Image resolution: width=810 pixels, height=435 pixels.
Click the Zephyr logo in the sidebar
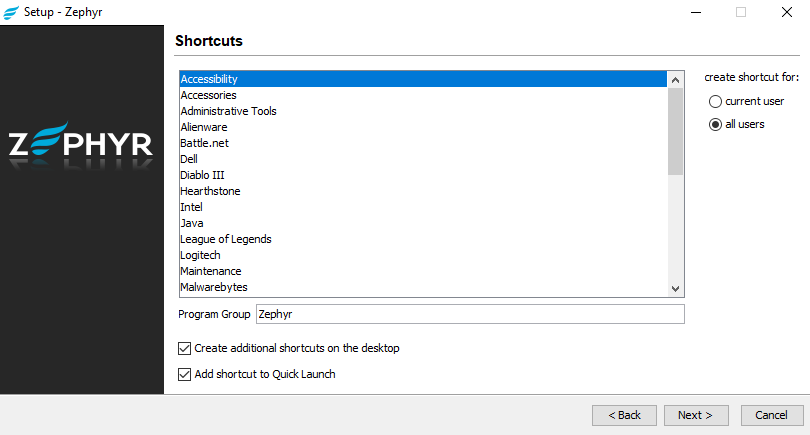click(x=81, y=142)
